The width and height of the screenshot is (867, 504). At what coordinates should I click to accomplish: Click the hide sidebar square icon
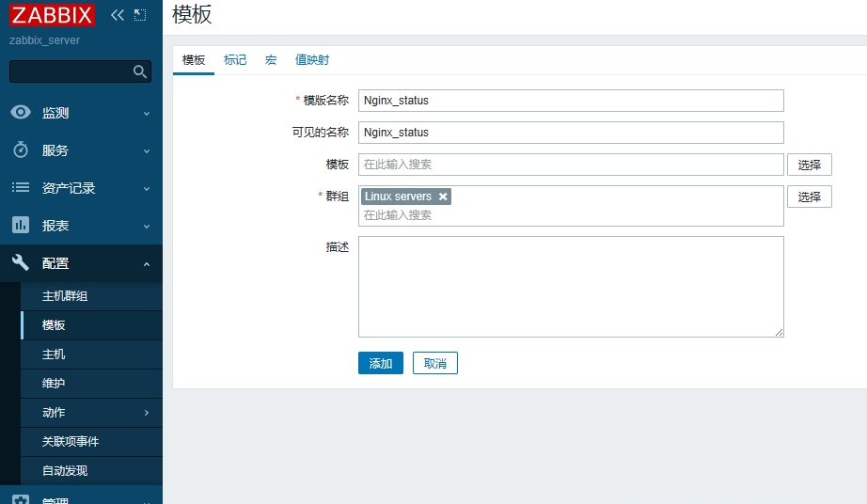[140, 15]
